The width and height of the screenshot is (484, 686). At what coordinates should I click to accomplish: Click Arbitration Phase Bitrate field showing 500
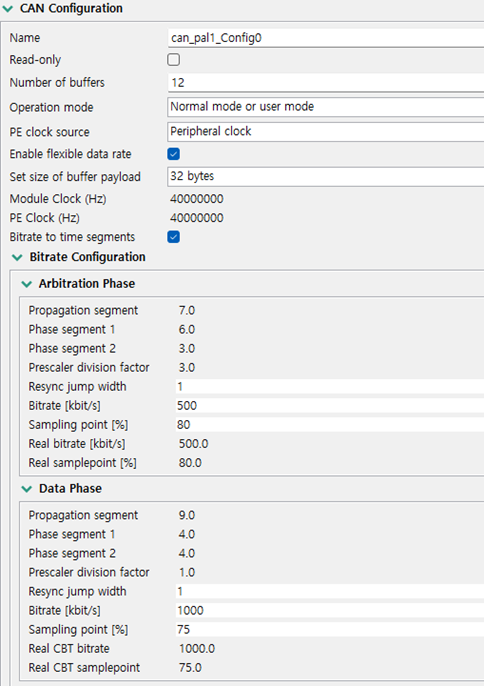tap(330, 406)
